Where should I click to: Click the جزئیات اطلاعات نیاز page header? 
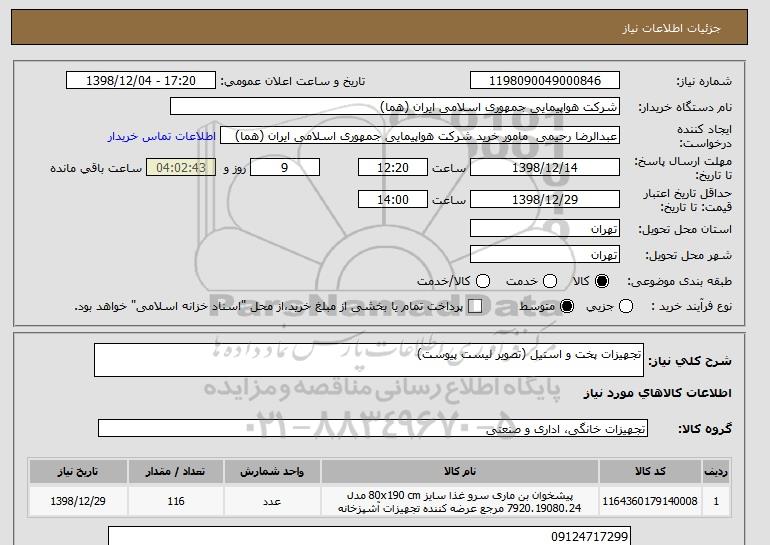tap(671, 28)
